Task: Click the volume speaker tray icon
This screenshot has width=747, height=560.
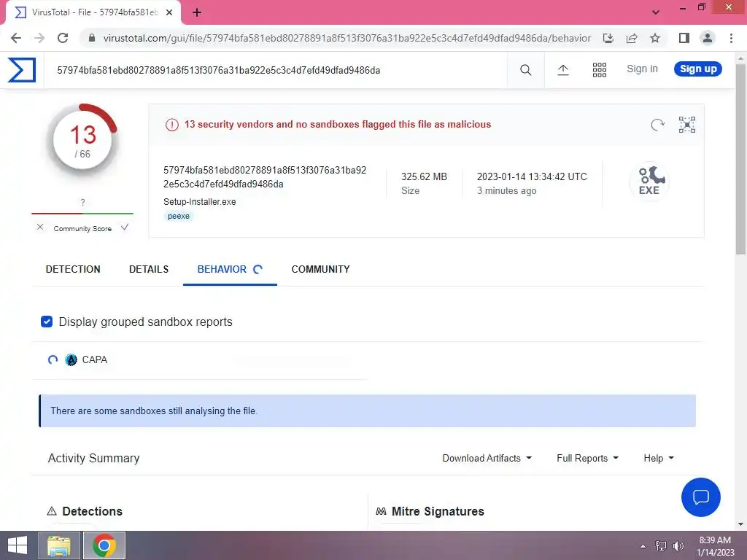Action: (678, 546)
